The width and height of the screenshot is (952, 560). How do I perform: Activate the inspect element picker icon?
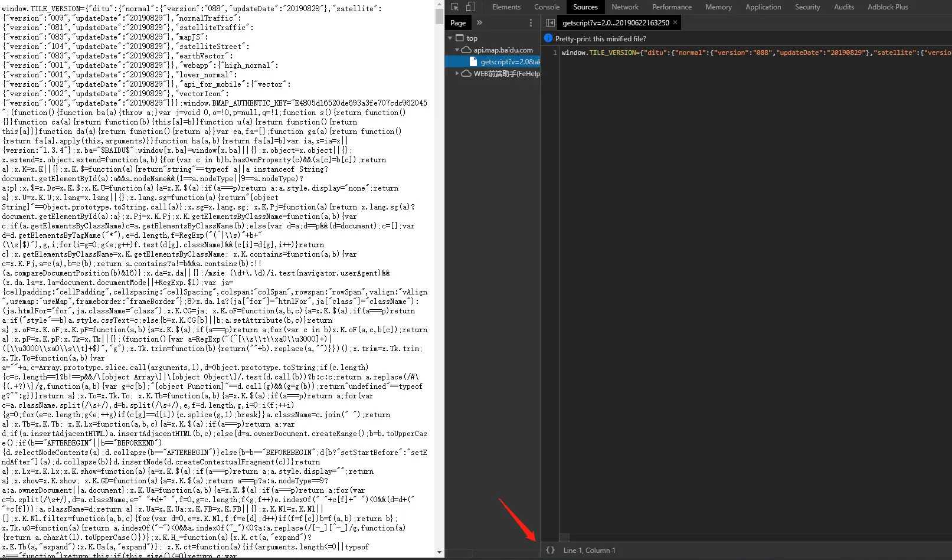[x=454, y=7]
